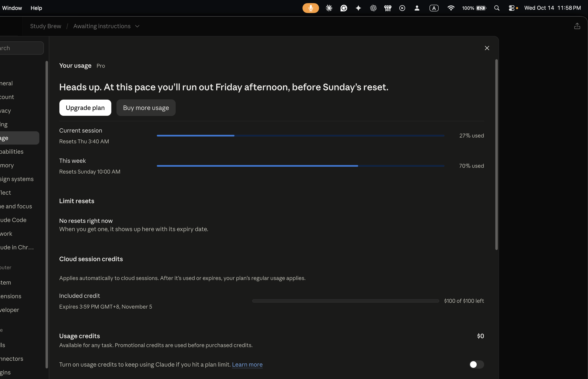Click the keyboard input source A icon
This screenshot has height=379, width=588.
[434, 8]
